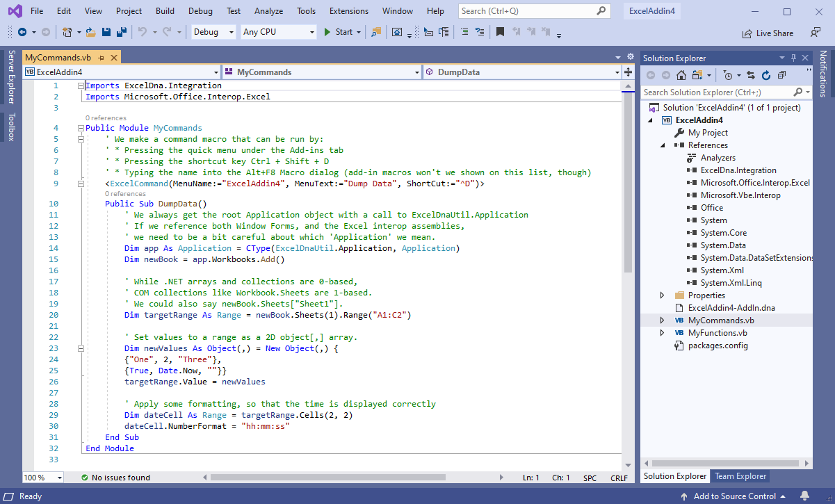Click the increase line indent icon
This screenshot has width=835, height=504.
(x=478, y=32)
